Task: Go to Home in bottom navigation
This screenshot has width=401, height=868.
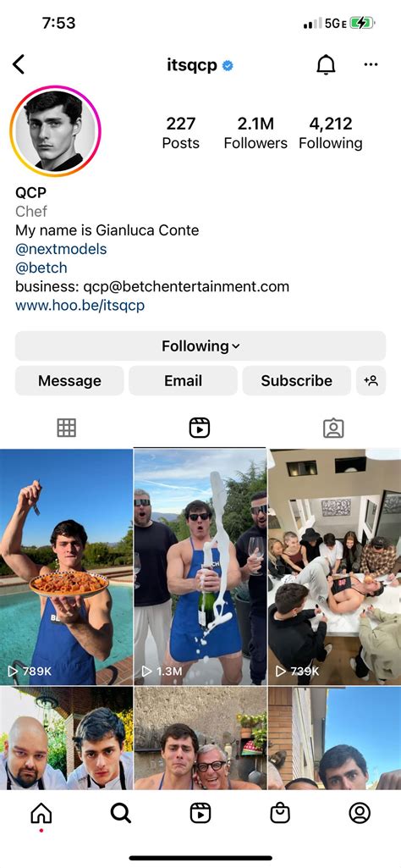Action: pyautogui.click(x=41, y=813)
